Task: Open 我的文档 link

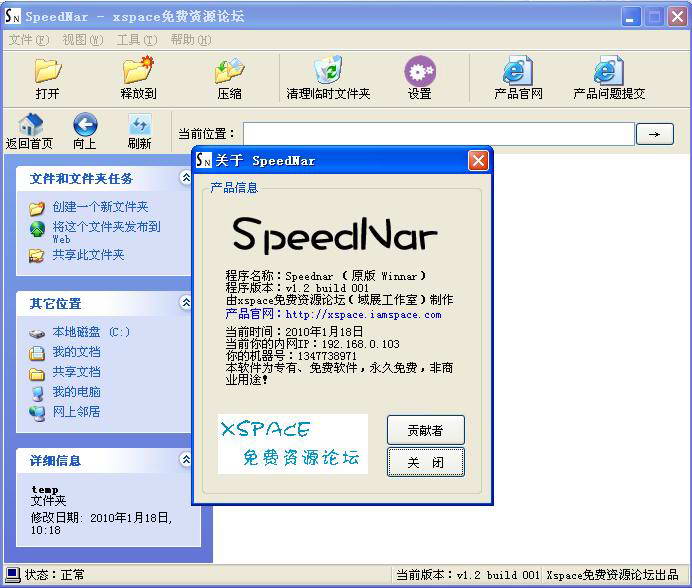Action: click(76, 352)
